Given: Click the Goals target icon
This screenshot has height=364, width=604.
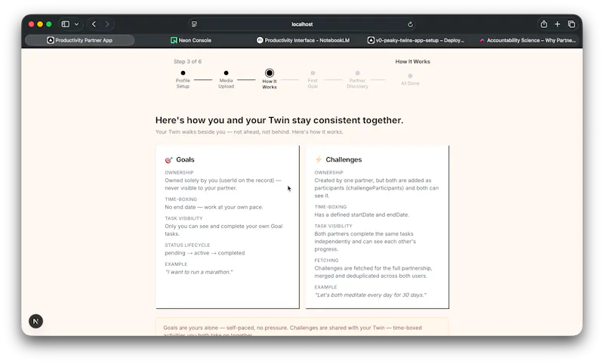Looking at the screenshot, I should (168, 160).
